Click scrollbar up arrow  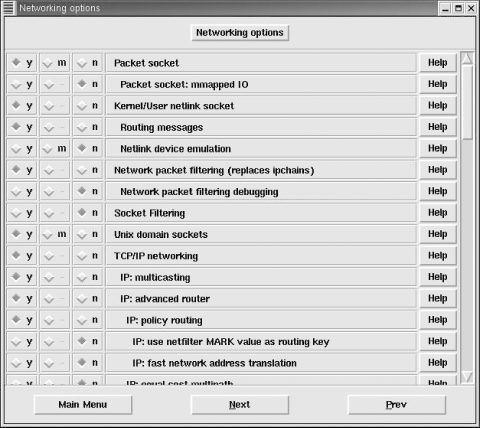[467, 58]
